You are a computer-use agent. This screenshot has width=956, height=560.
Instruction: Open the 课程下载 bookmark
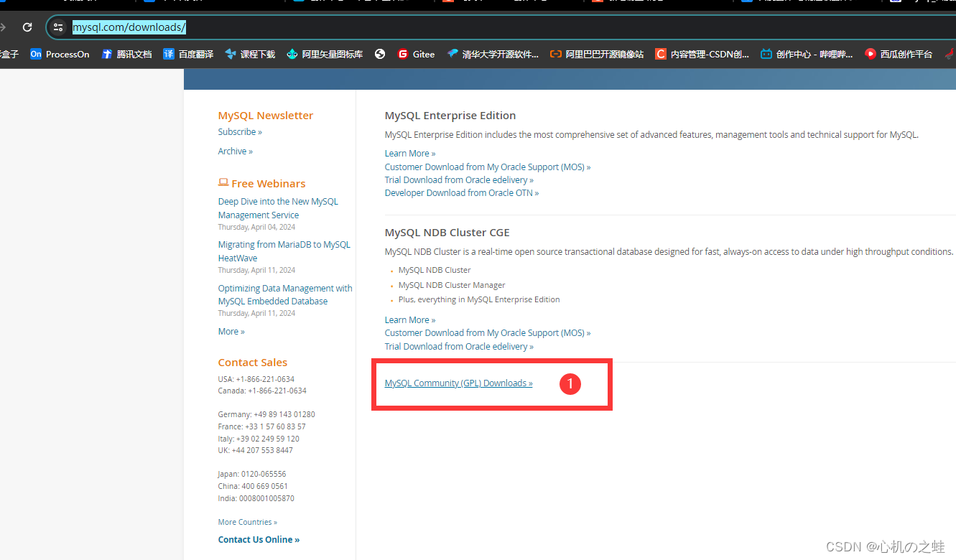250,54
